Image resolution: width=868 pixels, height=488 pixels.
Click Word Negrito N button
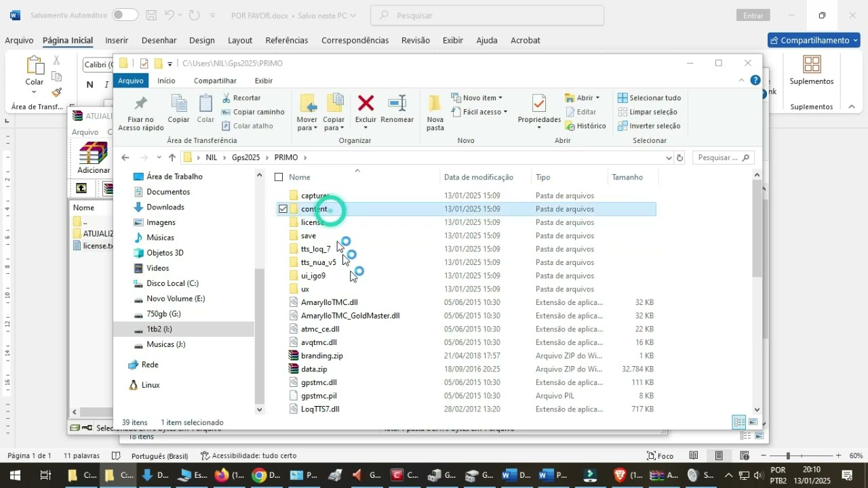point(90,85)
